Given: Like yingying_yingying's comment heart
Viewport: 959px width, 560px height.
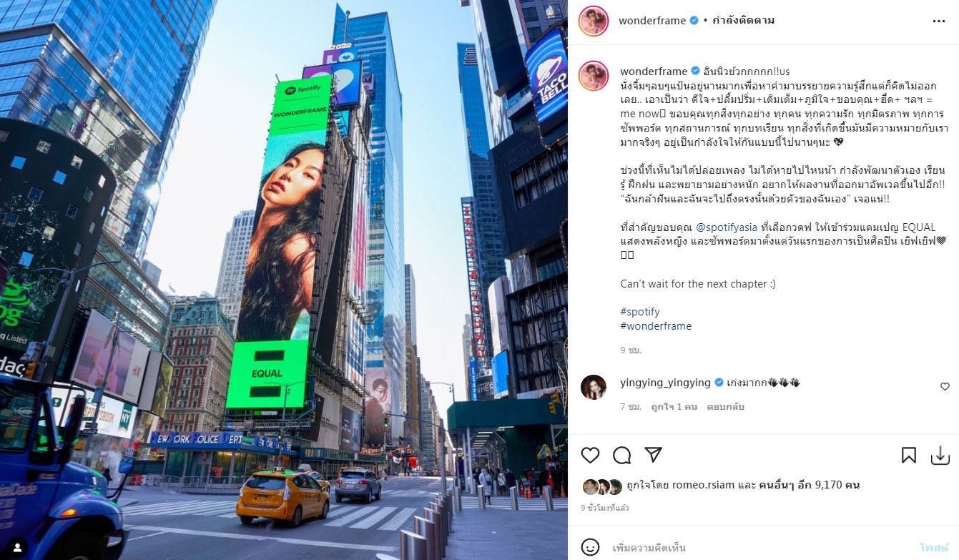Looking at the screenshot, I should tap(945, 386).
